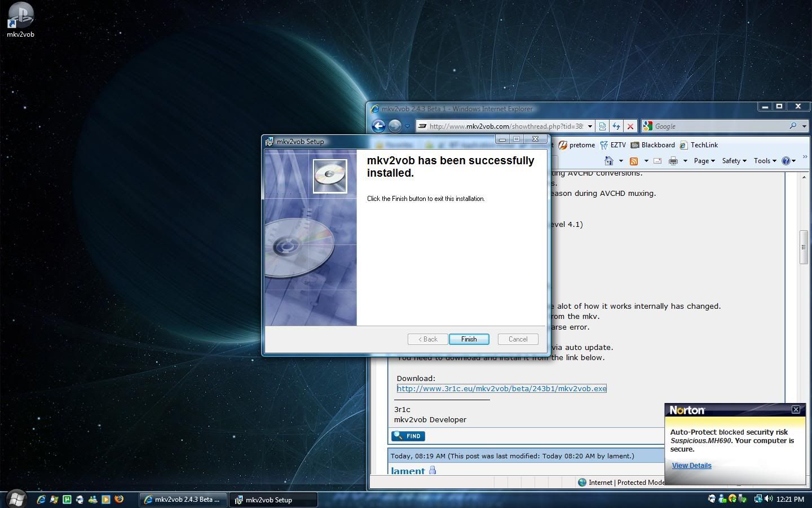Click the IE vertical scrollbar thumb
Image resolution: width=812 pixels, height=508 pixels.
coord(804,247)
